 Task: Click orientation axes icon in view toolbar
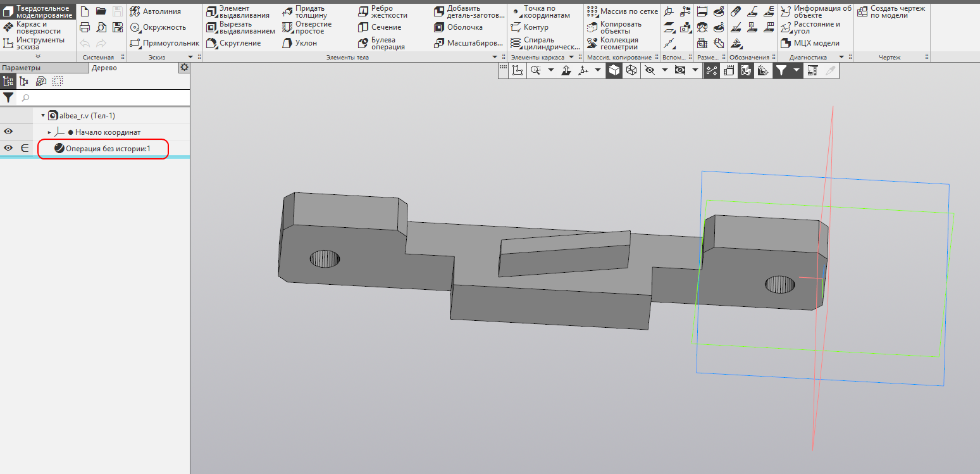coord(582,70)
